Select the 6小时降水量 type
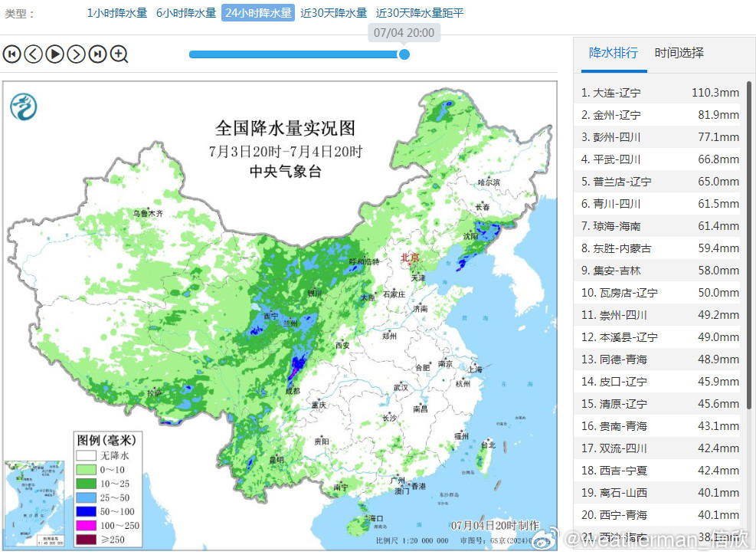Viewport: 756px width, 558px height. 185,13
